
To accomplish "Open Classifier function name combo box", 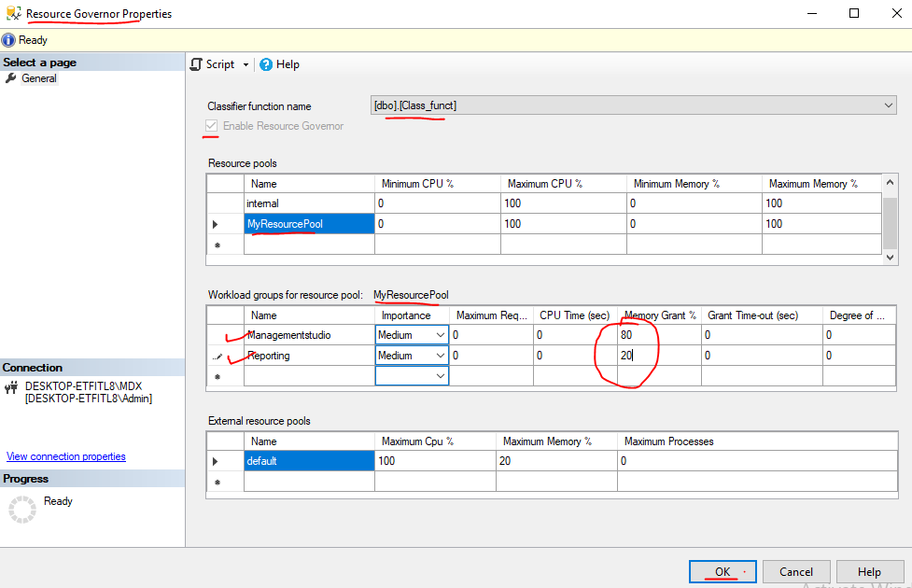I will [x=634, y=105].
